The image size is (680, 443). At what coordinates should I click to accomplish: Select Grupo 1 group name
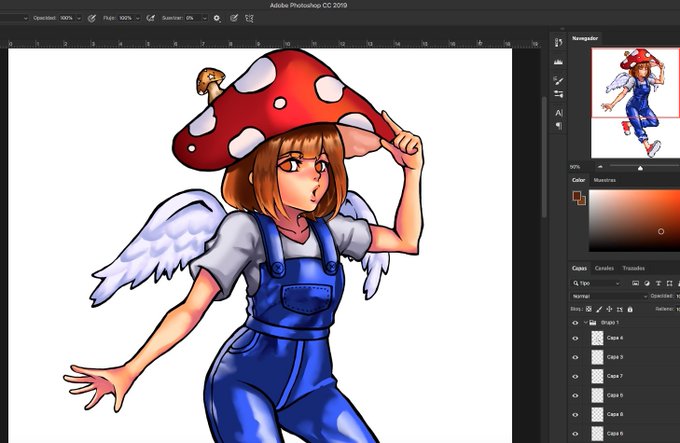(x=610, y=322)
